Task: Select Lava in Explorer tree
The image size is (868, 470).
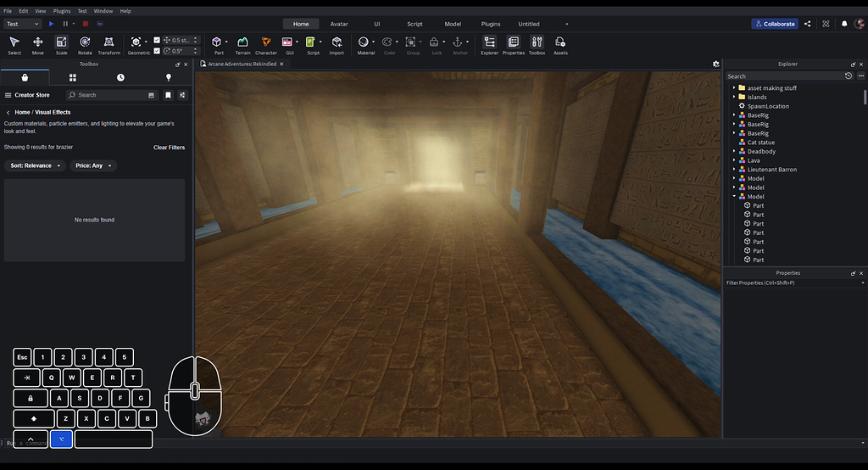Action: point(754,160)
